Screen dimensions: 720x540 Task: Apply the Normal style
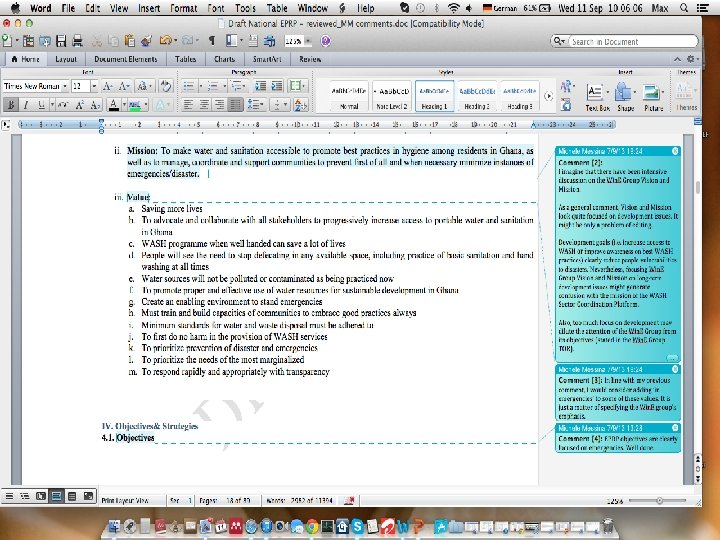pyautogui.click(x=349, y=96)
